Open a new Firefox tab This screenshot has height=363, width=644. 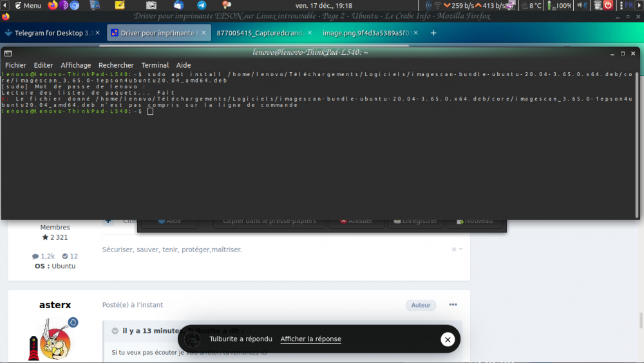(x=433, y=33)
